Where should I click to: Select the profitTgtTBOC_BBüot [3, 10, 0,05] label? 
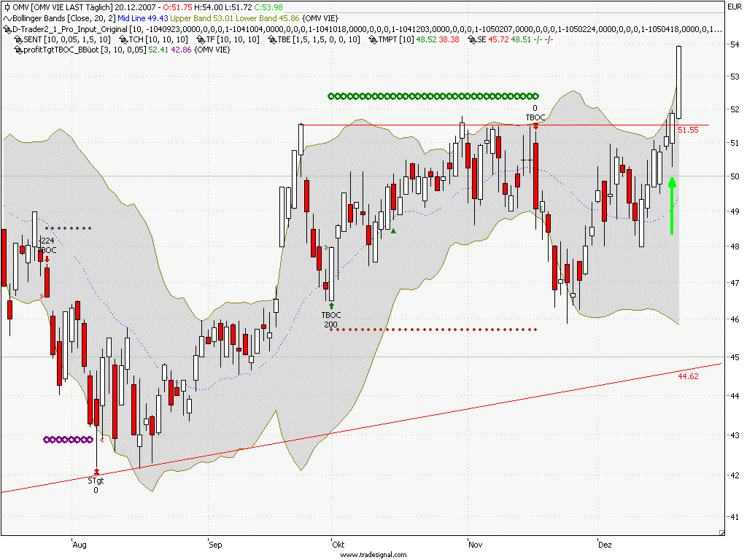pyautogui.click(x=85, y=50)
